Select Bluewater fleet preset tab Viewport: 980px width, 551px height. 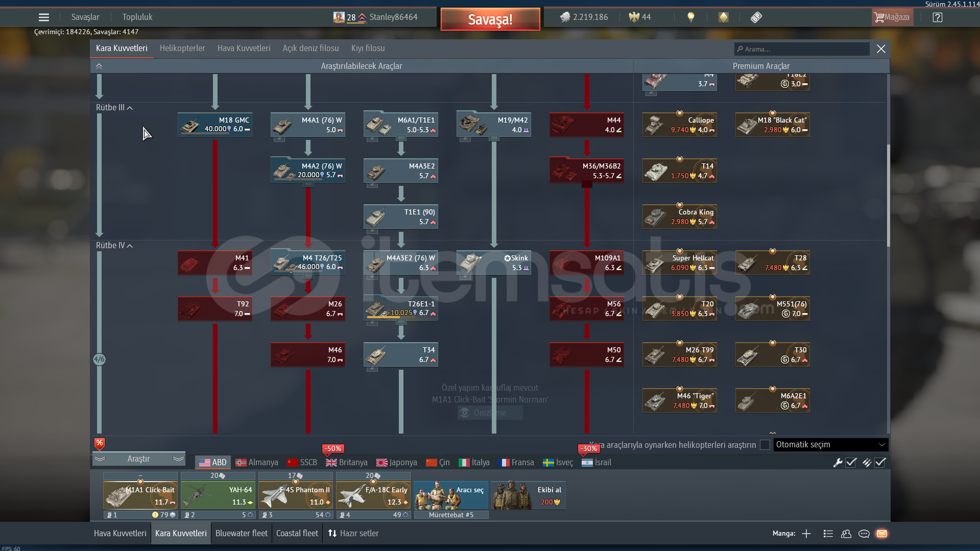click(242, 534)
